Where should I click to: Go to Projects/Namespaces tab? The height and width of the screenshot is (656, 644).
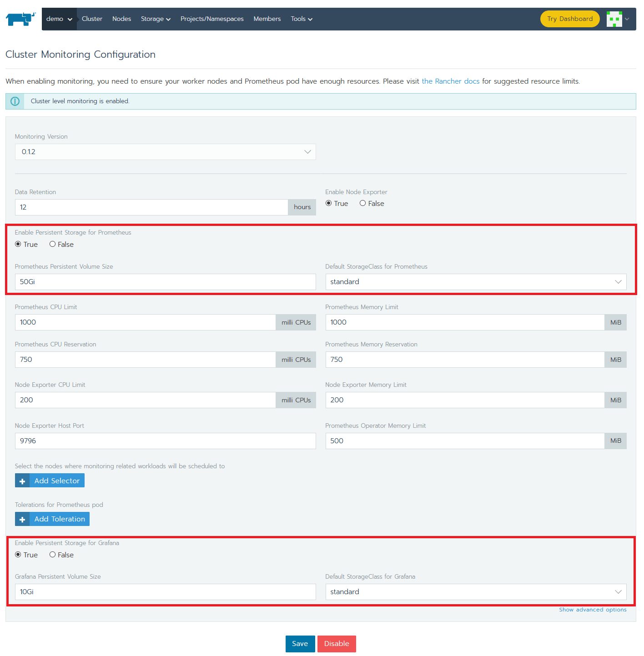coord(212,19)
